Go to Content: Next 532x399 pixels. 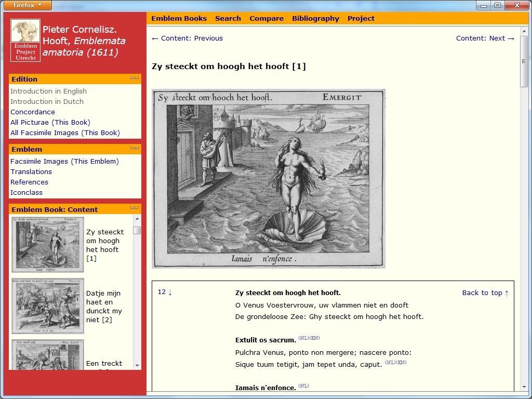[x=485, y=38]
